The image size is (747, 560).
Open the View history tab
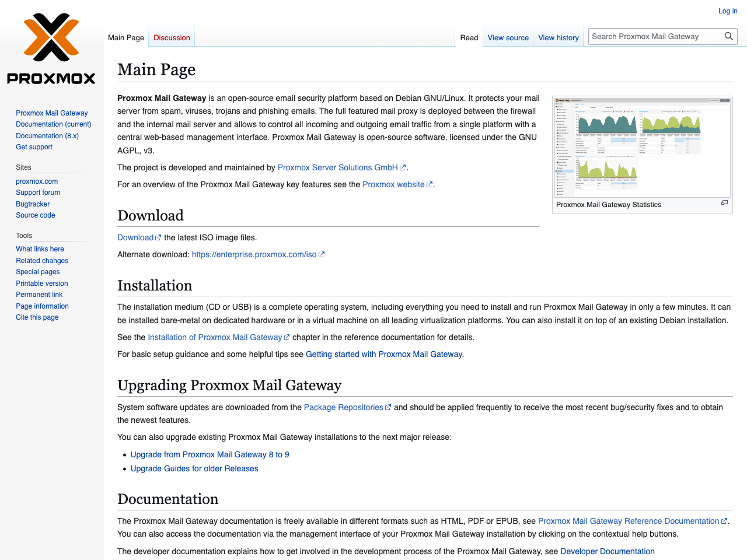coord(558,38)
